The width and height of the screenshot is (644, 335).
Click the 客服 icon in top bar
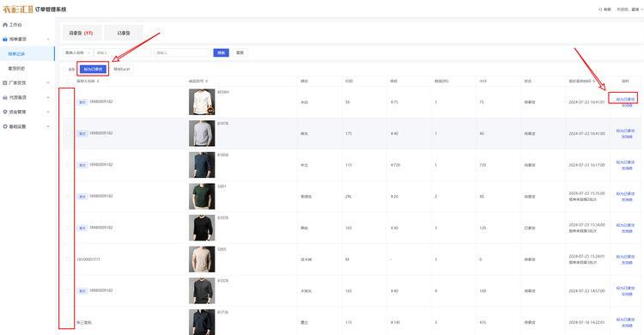pos(600,9)
